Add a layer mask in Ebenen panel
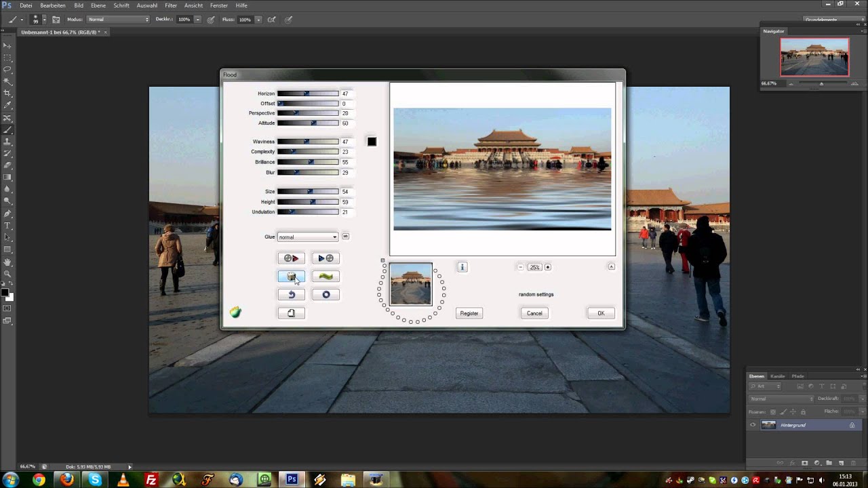The image size is (868, 488). point(805,463)
